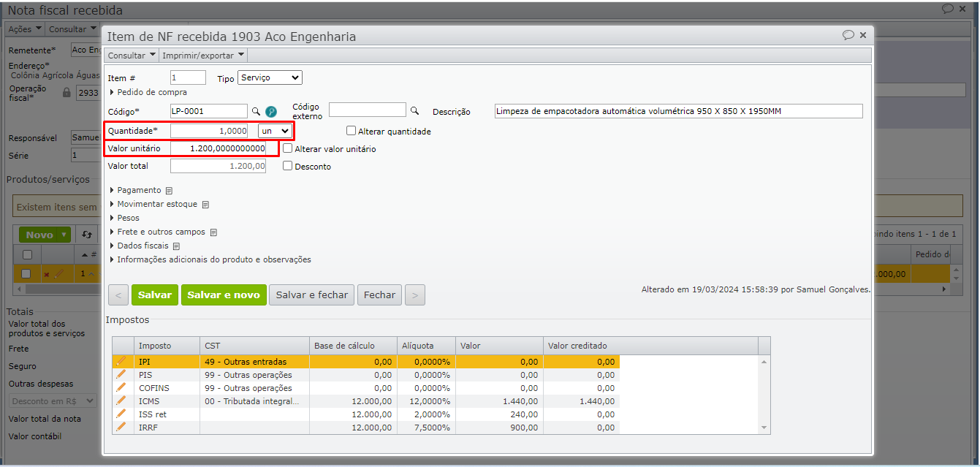Image resolution: width=980 pixels, height=467 pixels.
Task: Open product details blue round icon
Action: tap(271, 111)
